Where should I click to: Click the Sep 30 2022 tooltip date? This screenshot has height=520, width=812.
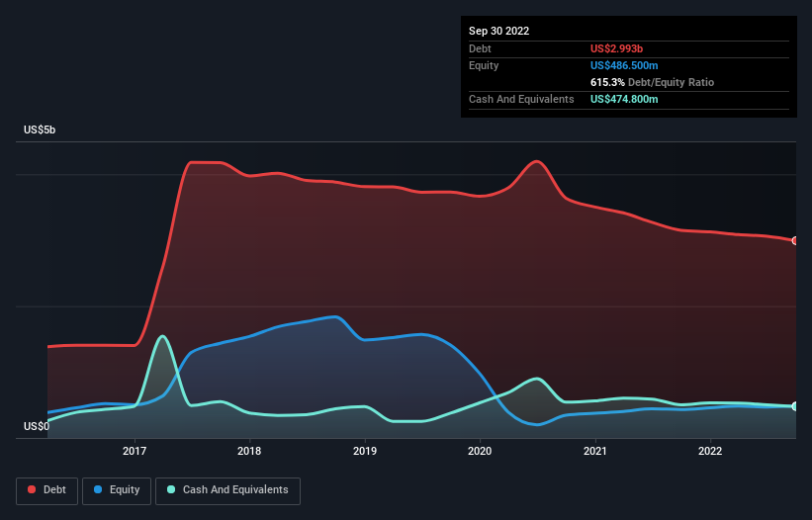(498, 31)
